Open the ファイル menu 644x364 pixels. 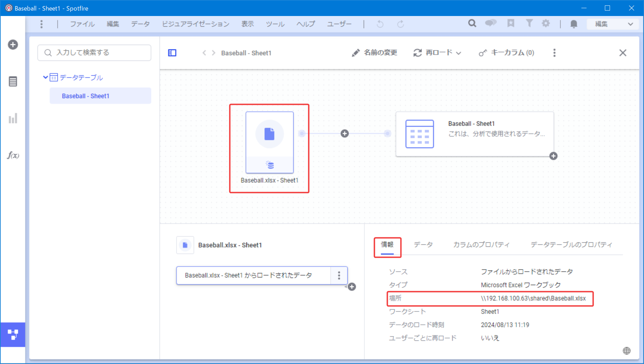pos(82,24)
